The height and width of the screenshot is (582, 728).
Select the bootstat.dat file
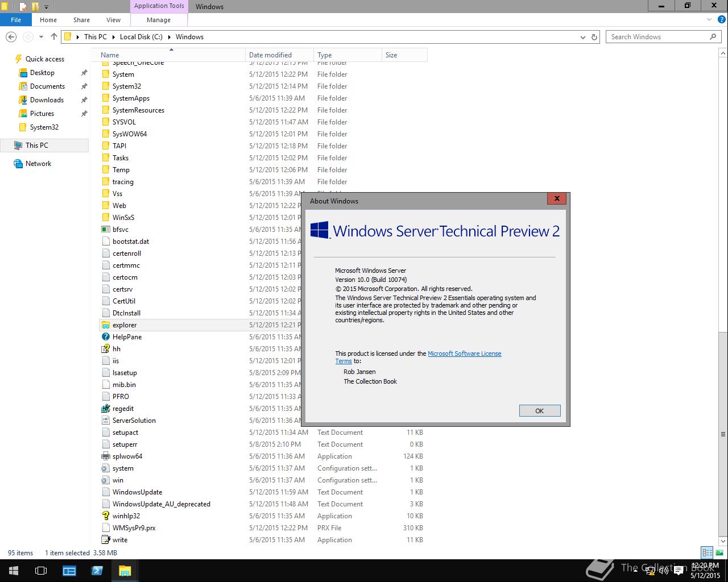click(131, 242)
